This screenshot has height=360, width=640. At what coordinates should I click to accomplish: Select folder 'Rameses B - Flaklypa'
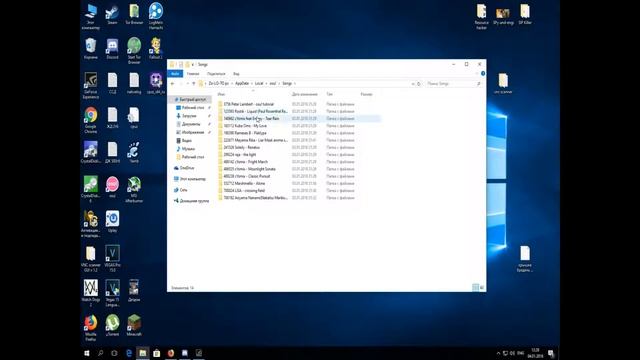[245, 133]
